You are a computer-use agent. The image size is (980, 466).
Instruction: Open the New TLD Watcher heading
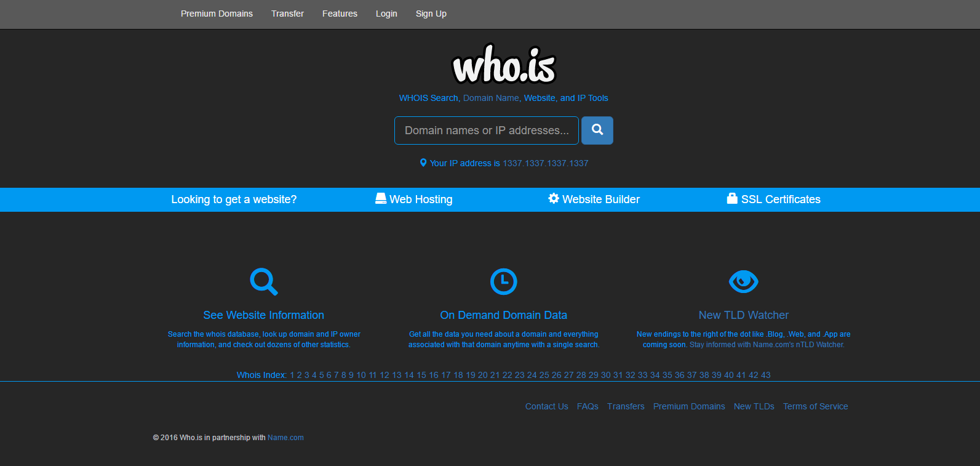[744, 315]
